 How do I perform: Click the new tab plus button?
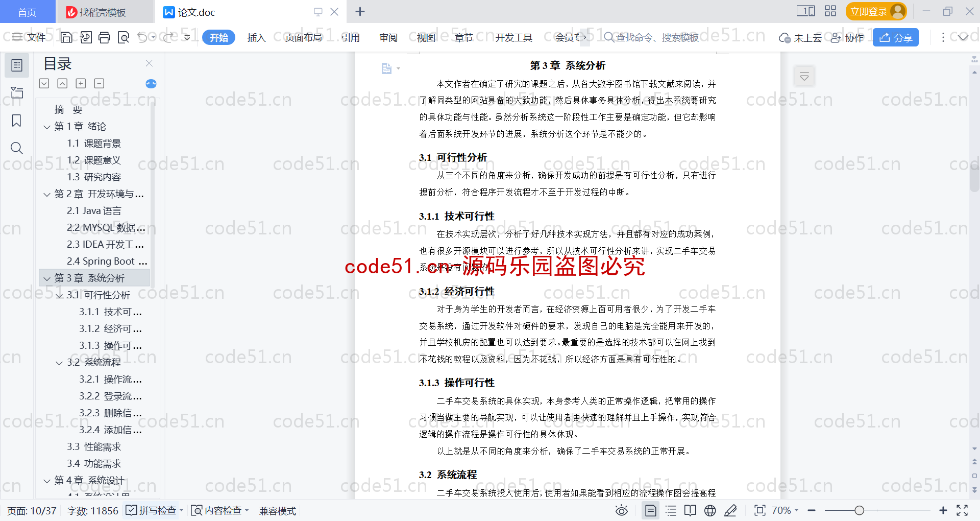click(x=360, y=12)
